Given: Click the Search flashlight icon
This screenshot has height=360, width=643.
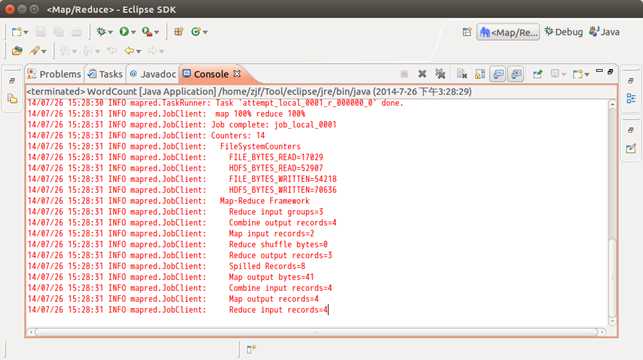Looking at the screenshot, I should point(35,51).
